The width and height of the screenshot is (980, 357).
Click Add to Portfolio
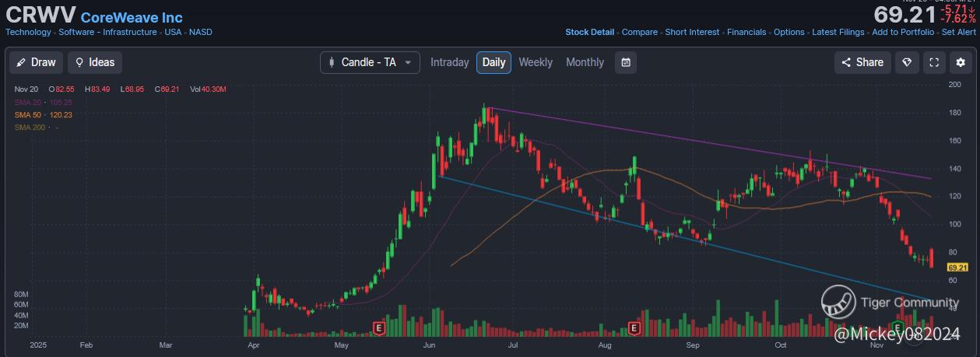[x=903, y=33]
